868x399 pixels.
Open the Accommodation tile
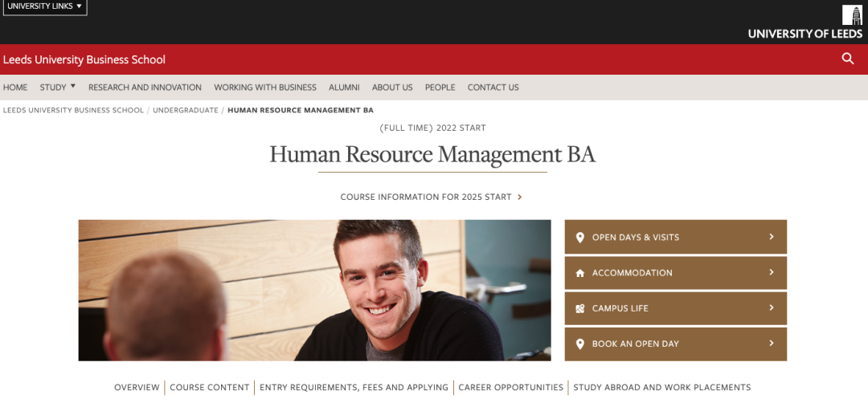pyautogui.click(x=675, y=272)
